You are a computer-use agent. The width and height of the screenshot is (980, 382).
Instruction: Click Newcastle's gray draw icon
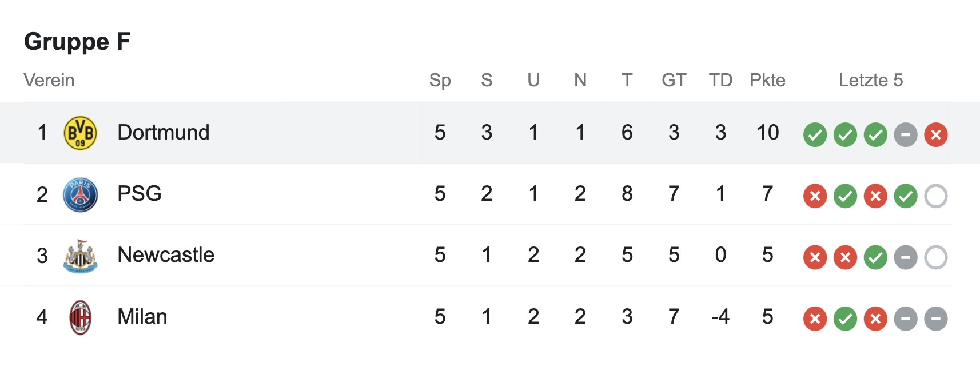(x=906, y=257)
